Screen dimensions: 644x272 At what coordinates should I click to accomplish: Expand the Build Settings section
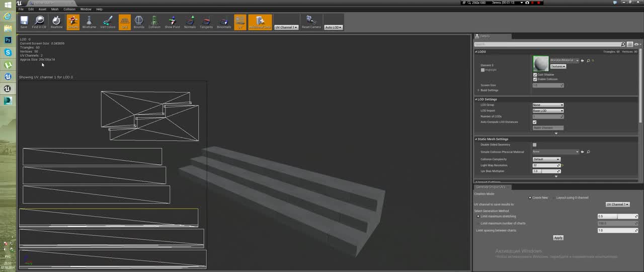click(x=478, y=90)
